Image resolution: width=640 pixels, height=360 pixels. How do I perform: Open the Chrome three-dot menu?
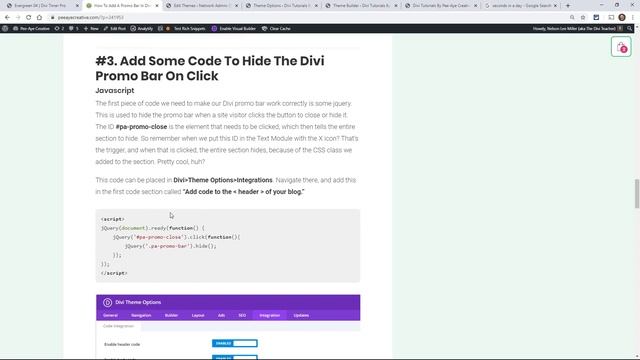(633, 18)
